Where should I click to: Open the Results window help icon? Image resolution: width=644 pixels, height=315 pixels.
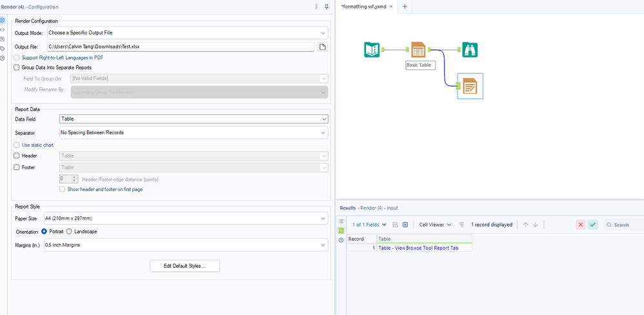click(x=341, y=240)
